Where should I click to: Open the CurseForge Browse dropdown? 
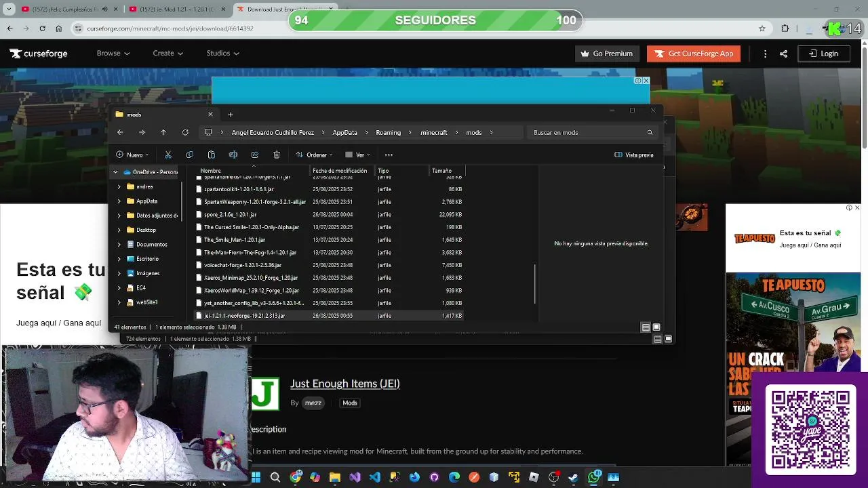112,53
